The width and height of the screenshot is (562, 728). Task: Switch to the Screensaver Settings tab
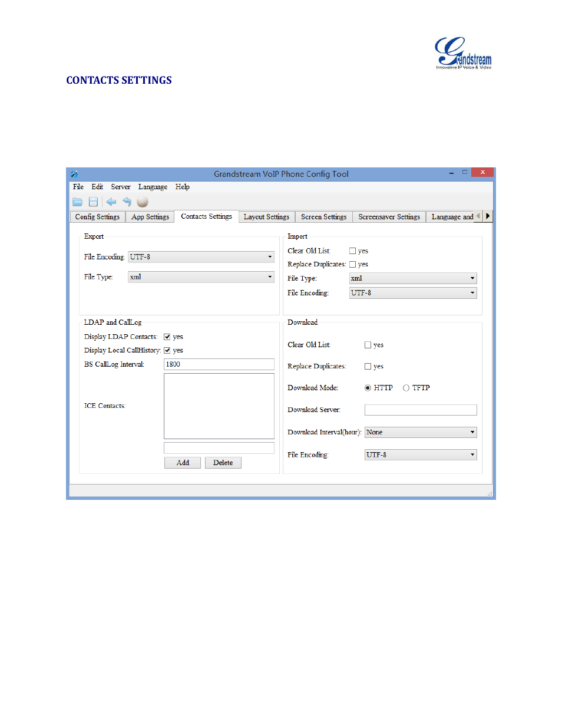click(389, 217)
